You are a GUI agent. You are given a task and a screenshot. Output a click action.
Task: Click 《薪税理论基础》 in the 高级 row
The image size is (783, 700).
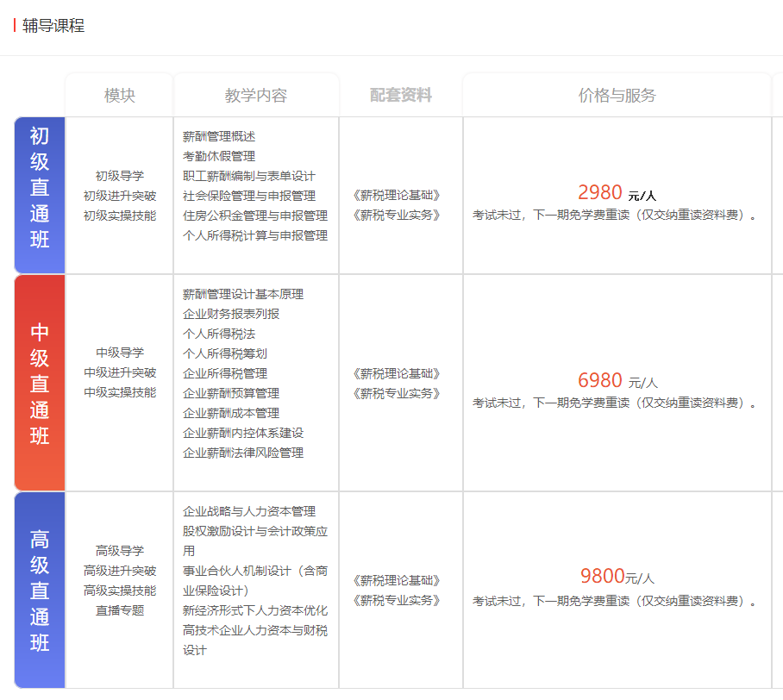396,581
